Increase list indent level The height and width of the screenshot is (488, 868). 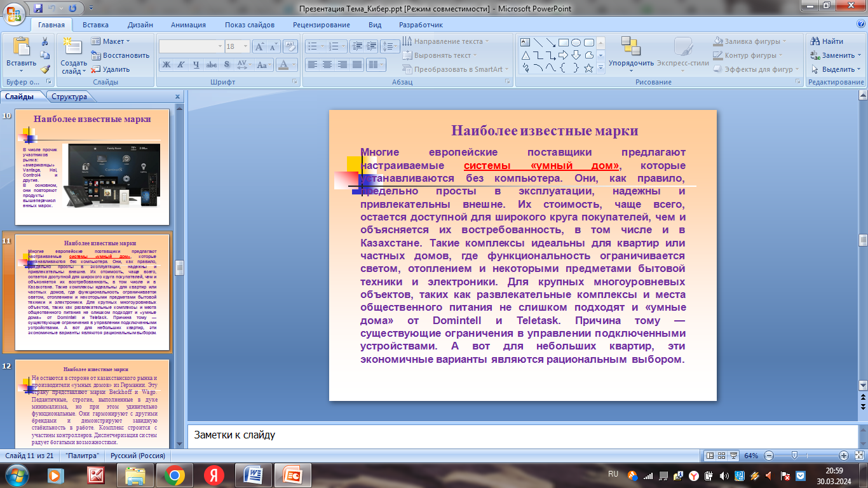click(371, 46)
